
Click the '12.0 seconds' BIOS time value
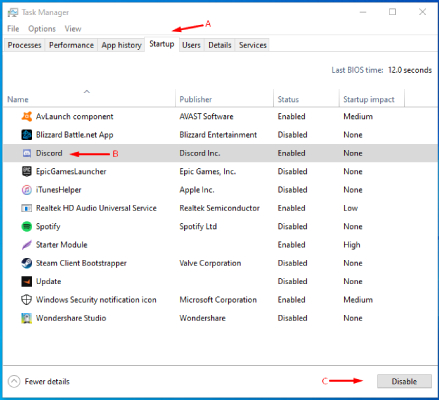[x=410, y=70]
